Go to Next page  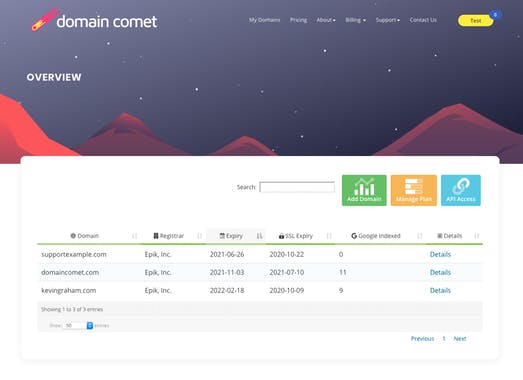click(x=460, y=339)
